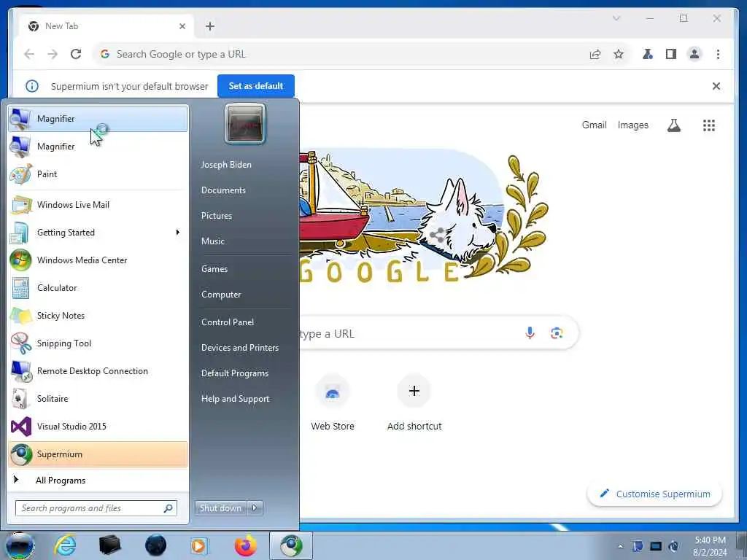Click the Supermium icon in Start menu

[21, 454]
